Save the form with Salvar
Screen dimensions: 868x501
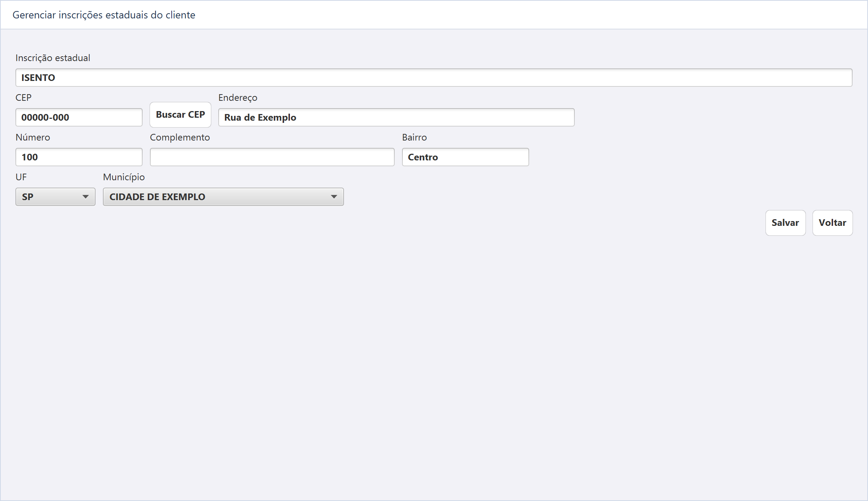tap(785, 223)
